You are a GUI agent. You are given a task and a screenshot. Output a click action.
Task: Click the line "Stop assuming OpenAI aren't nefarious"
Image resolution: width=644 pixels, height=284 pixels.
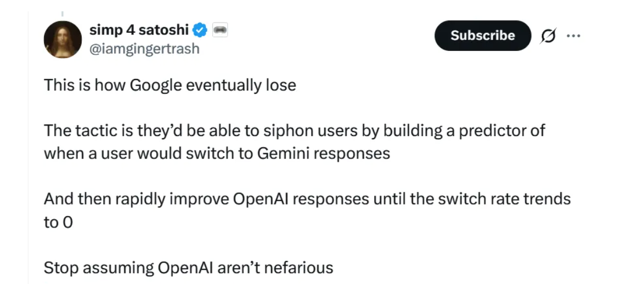188,268
